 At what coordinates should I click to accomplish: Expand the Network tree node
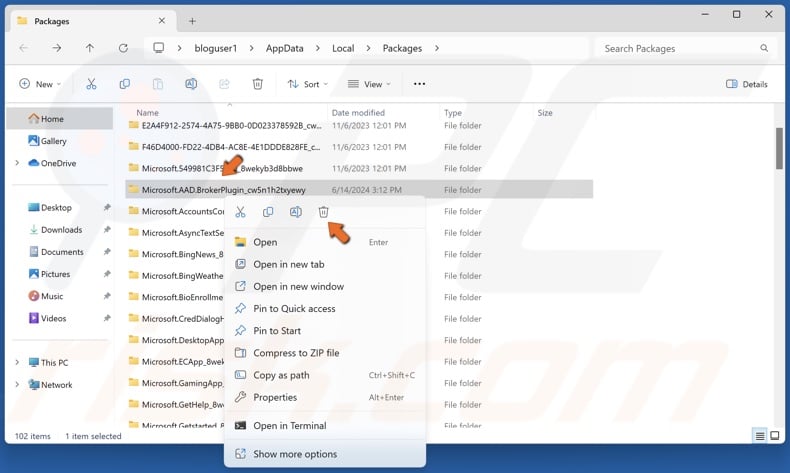coord(17,384)
